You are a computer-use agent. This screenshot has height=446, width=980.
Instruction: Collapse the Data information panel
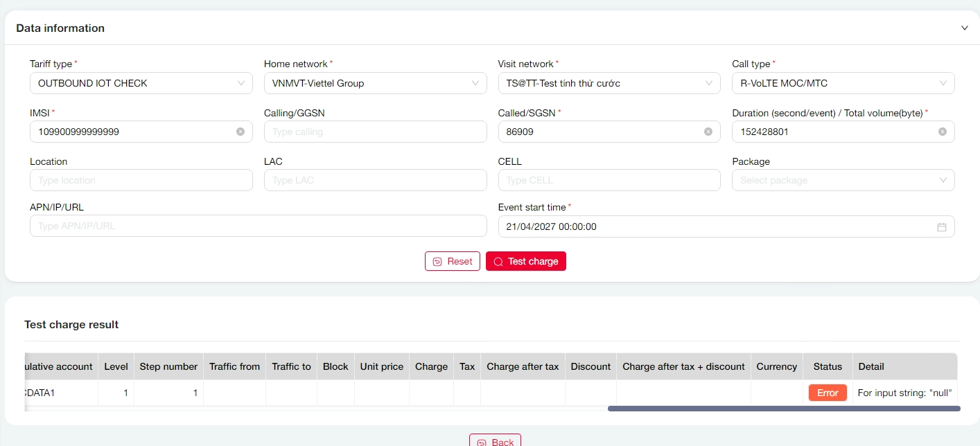tap(964, 28)
